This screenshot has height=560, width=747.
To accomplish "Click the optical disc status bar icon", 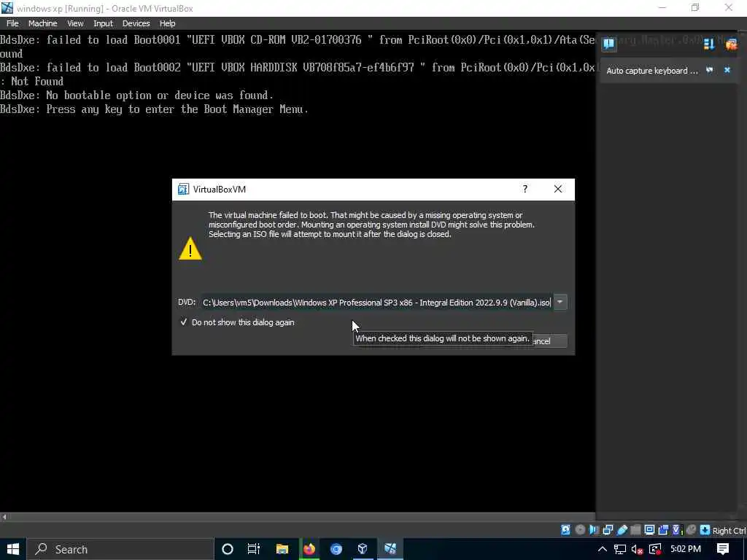I will coord(580,529).
